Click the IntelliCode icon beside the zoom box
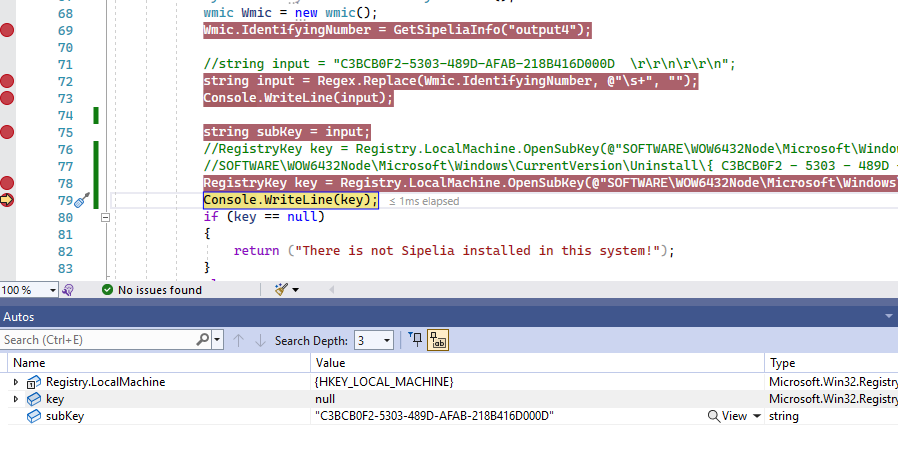The width and height of the screenshot is (898, 474). click(68, 290)
